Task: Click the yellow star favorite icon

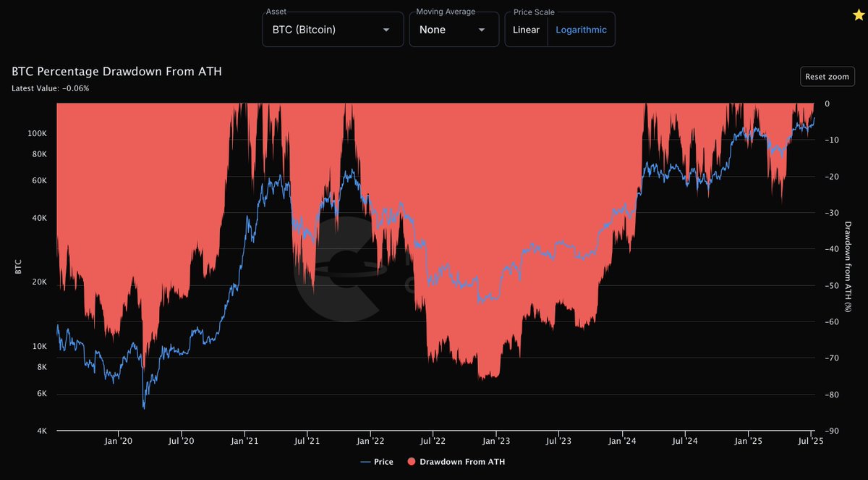Action: [858, 15]
